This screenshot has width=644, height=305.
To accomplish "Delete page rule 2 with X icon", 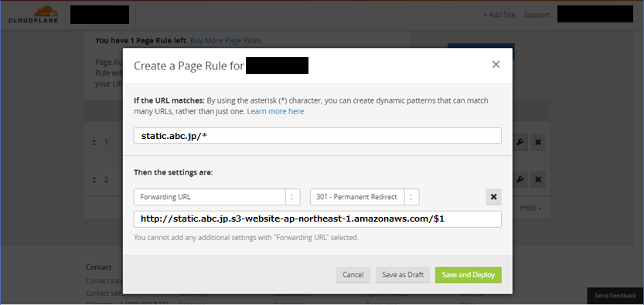I will point(538,180).
